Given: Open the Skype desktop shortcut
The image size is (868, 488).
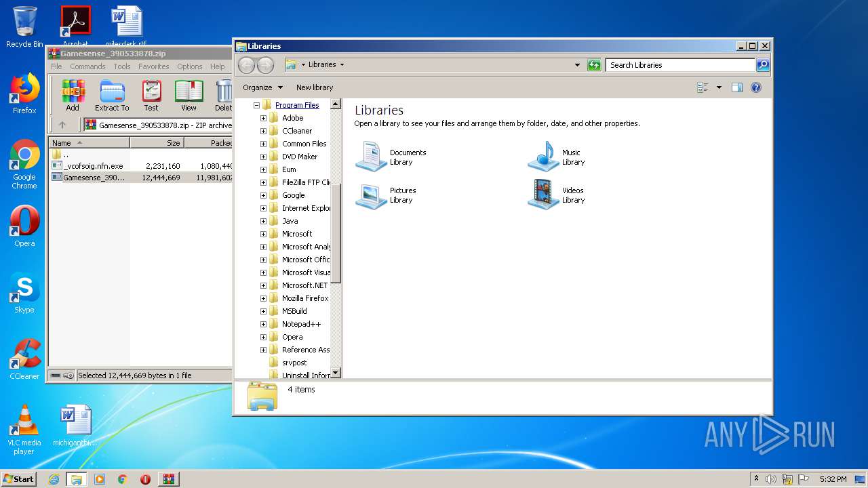Looking at the screenshot, I should pos(24,293).
